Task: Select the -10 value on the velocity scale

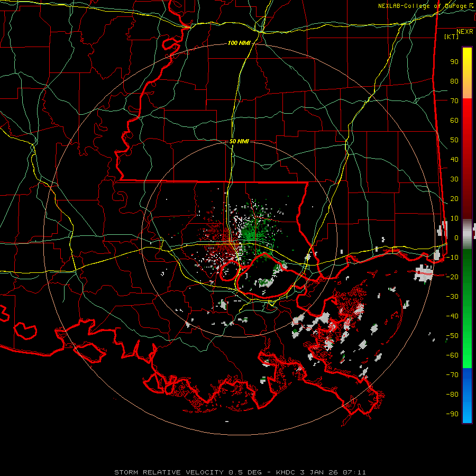Action: tap(452, 258)
